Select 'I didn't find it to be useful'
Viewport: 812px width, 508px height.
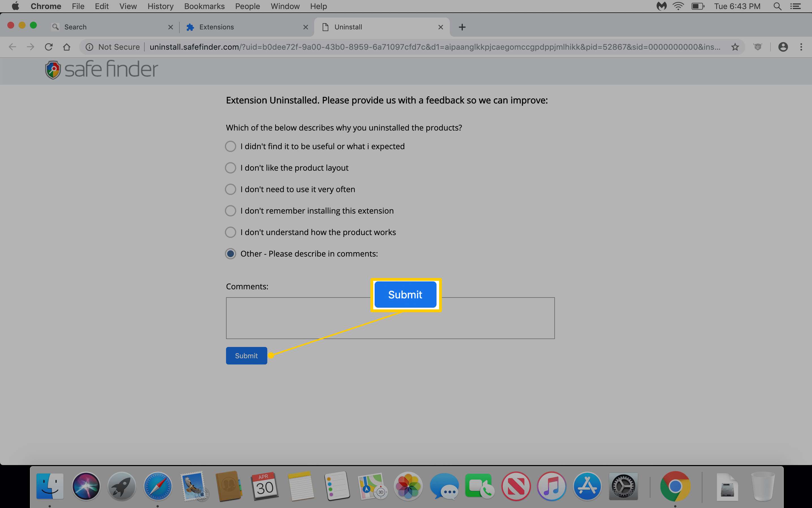click(230, 146)
